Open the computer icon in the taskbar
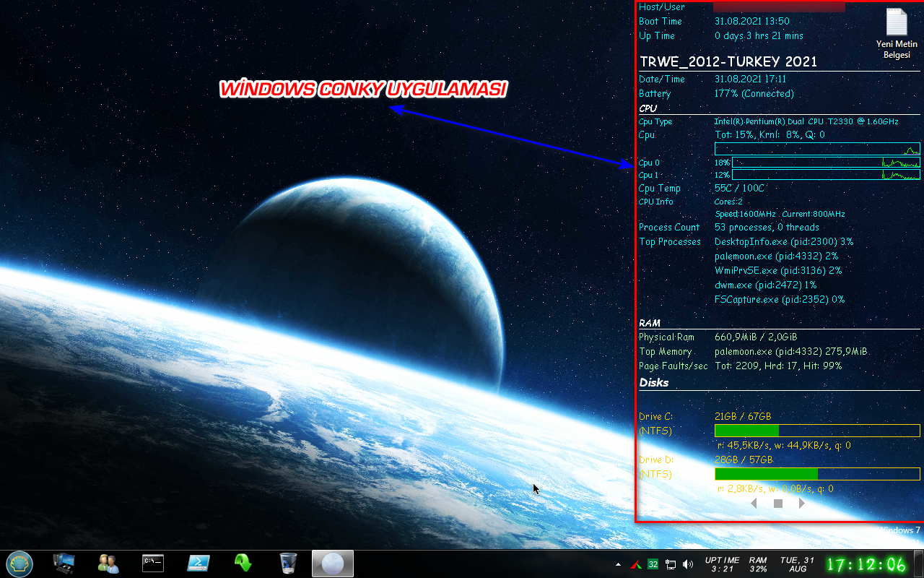This screenshot has height=578, width=924. pos(64,563)
